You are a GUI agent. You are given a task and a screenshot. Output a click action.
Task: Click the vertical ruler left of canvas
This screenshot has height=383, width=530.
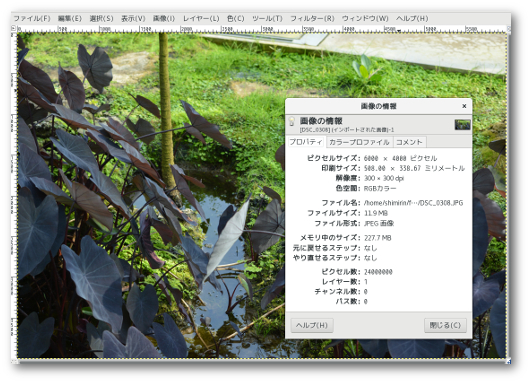(14, 195)
